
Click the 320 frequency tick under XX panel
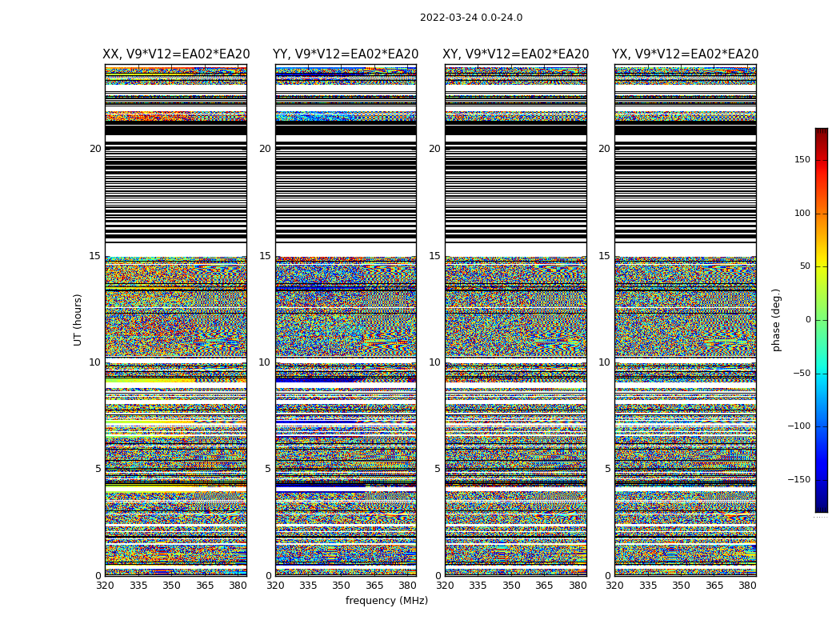pyautogui.click(x=106, y=586)
